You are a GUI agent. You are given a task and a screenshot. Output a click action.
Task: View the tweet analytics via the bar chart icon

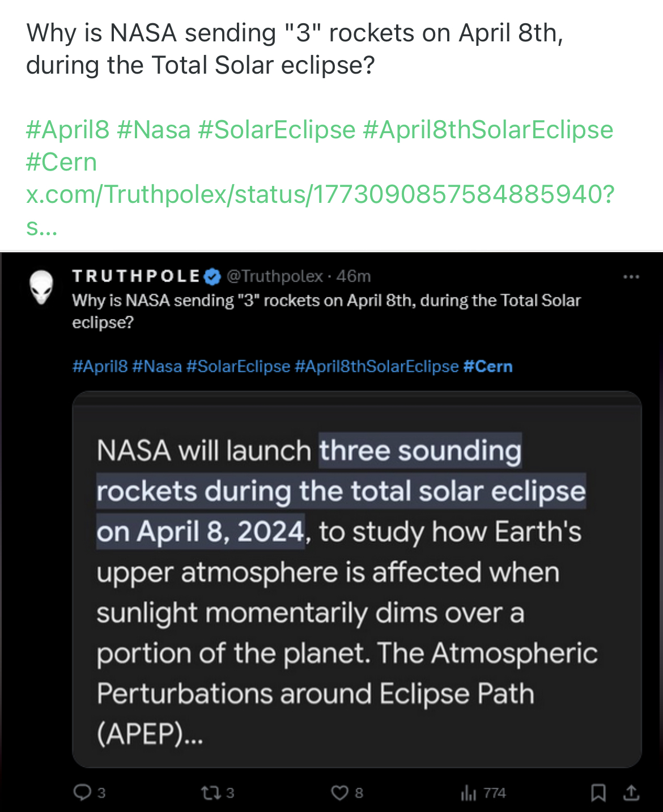469,793
